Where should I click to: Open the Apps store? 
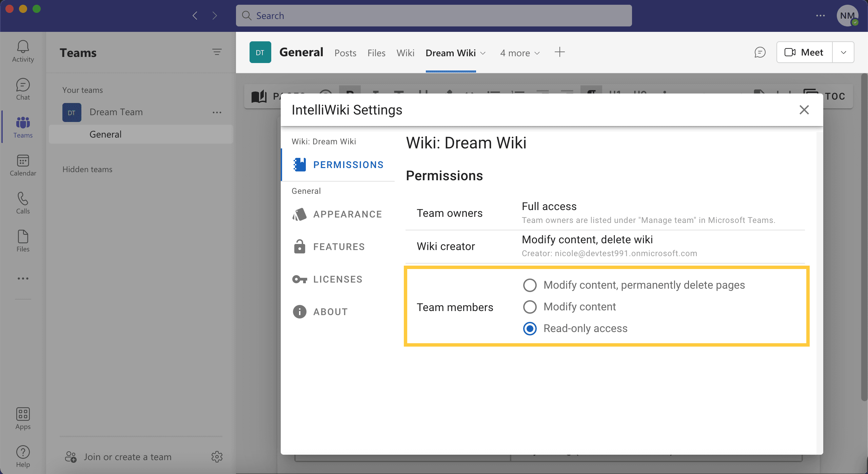coord(23,419)
